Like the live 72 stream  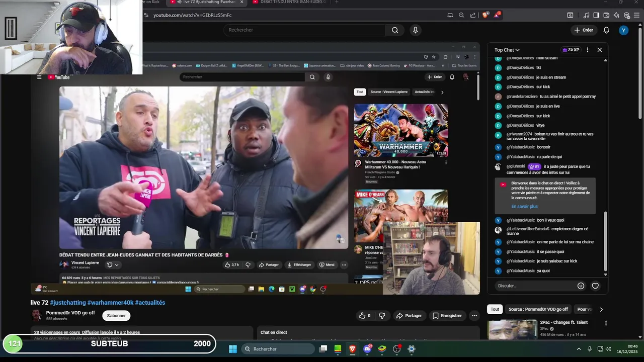(x=365, y=316)
